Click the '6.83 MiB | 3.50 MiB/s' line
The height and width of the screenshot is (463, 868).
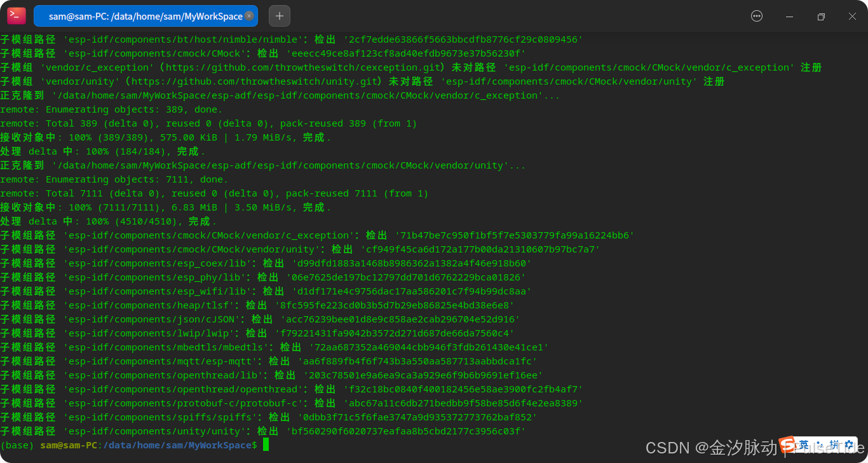point(165,207)
